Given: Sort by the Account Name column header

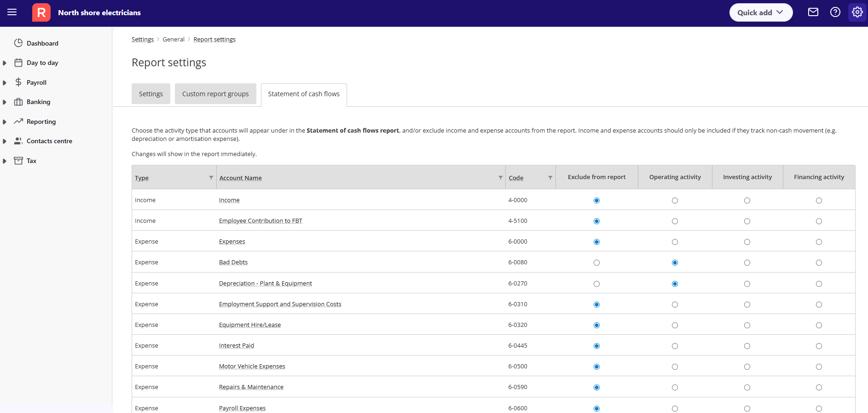Looking at the screenshot, I should coord(241,178).
